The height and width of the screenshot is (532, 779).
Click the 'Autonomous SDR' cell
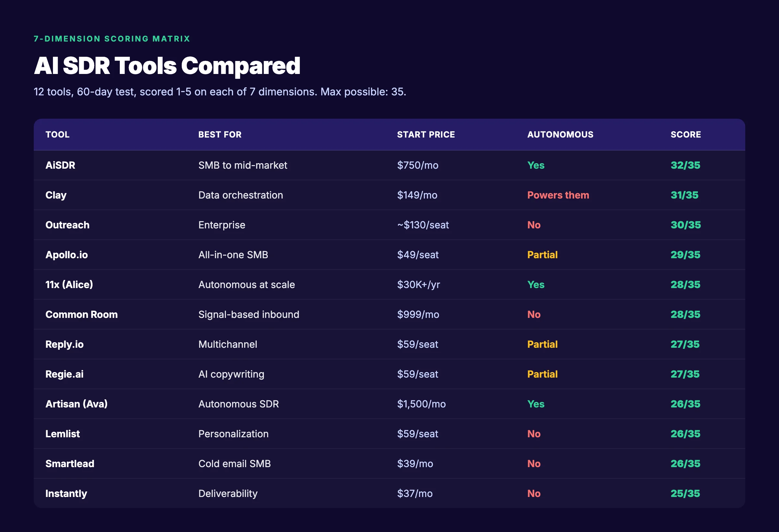(x=239, y=404)
